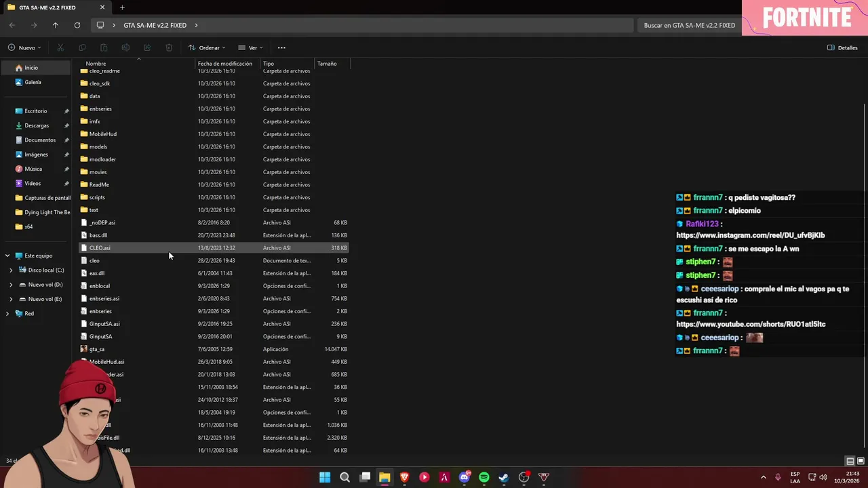Viewport: 868px width, 488px height.
Task: Open a new tab with plus button
Action: (x=122, y=7)
